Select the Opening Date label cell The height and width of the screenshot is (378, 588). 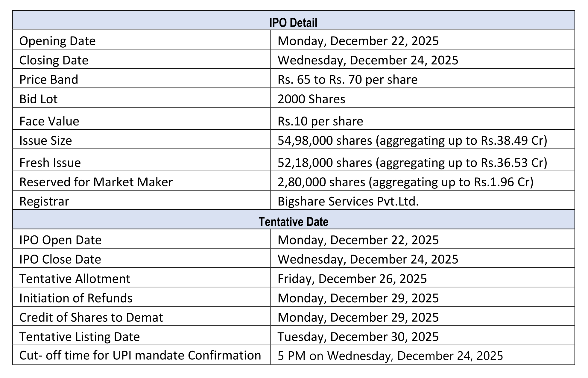pyautogui.click(x=57, y=41)
